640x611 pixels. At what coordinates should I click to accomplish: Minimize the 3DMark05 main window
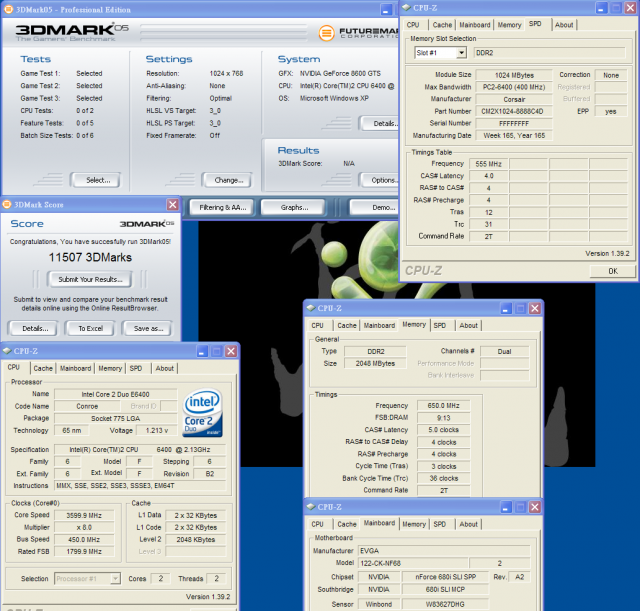[x=386, y=10]
